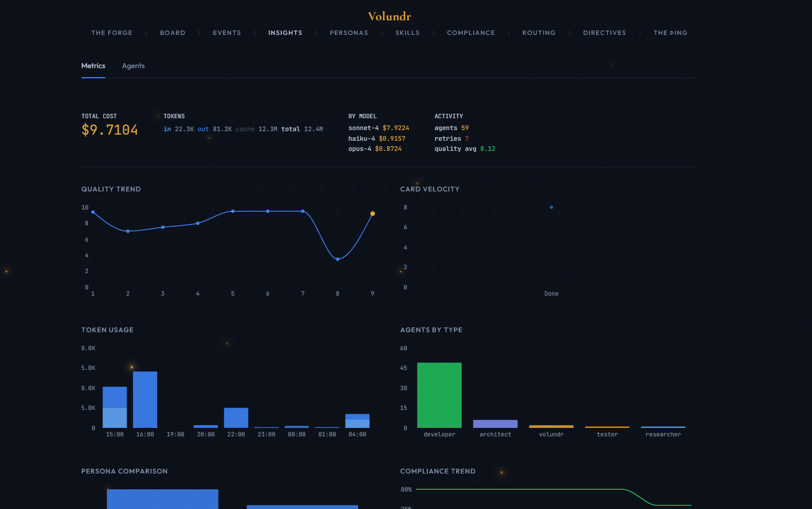Viewport: 812px width, 509px height.
Task: Open the COMPLIANCE page
Action: pos(471,33)
